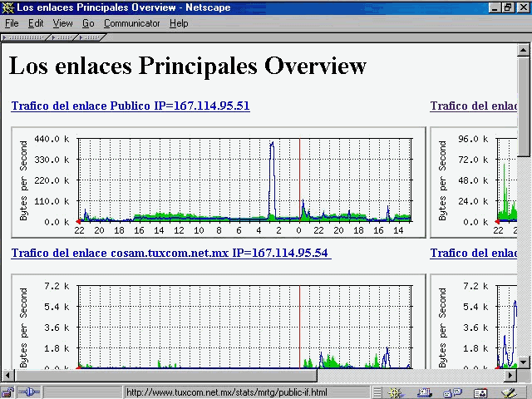Follow the Trafico del enlace Publico link

click(131, 106)
